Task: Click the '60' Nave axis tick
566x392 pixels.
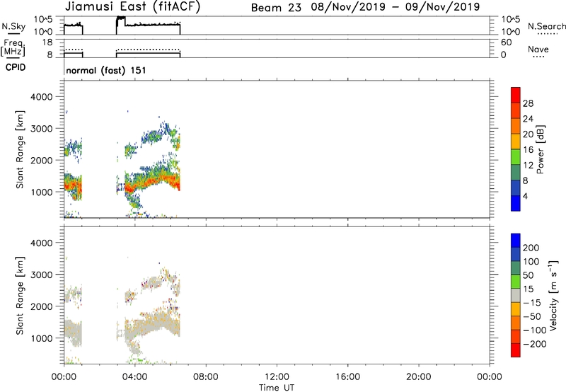Action: [x=506, y=42]
